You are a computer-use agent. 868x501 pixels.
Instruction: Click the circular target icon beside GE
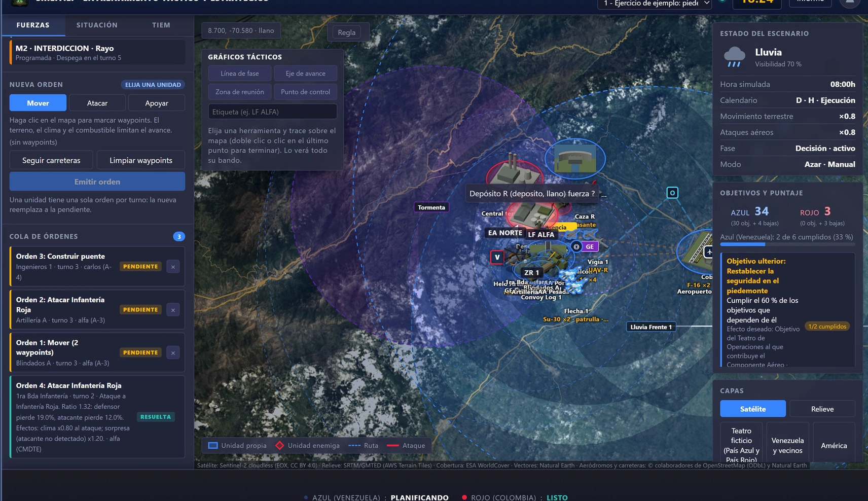pos(576,246)
